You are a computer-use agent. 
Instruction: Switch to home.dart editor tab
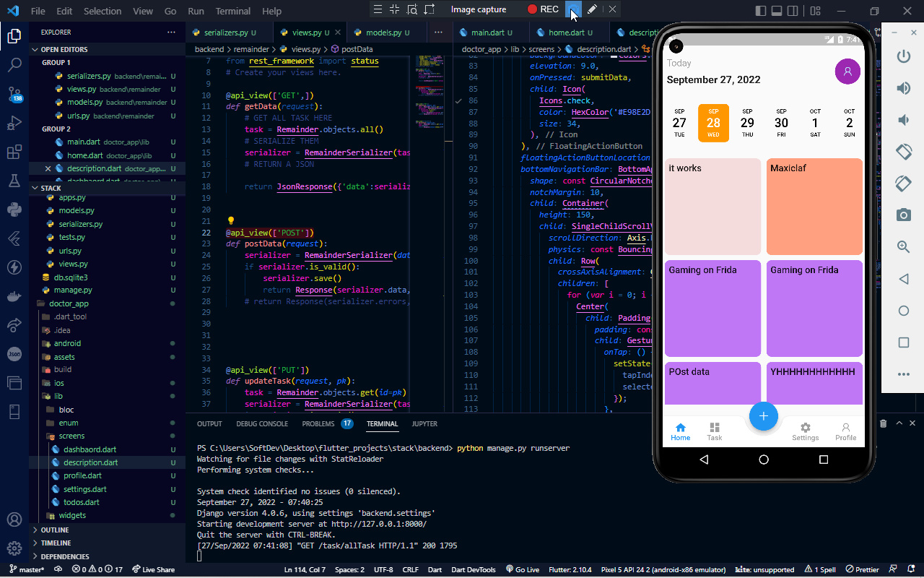click(570, 33)
